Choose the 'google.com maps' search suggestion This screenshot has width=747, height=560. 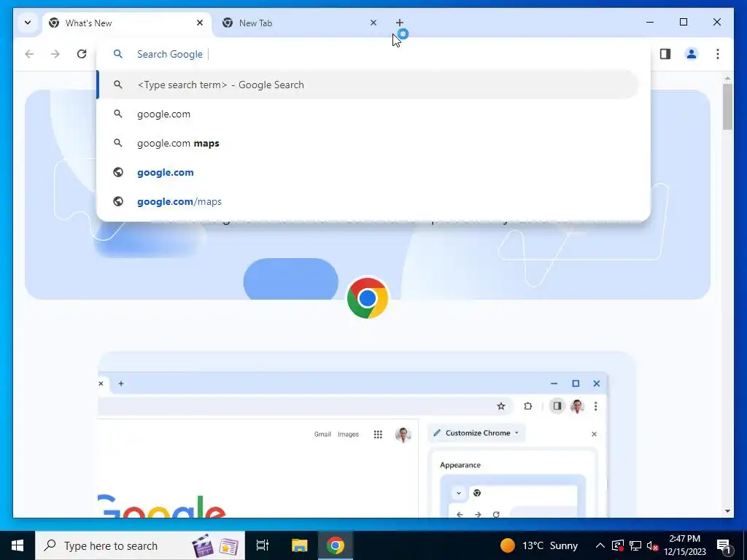tap(368, 144)
